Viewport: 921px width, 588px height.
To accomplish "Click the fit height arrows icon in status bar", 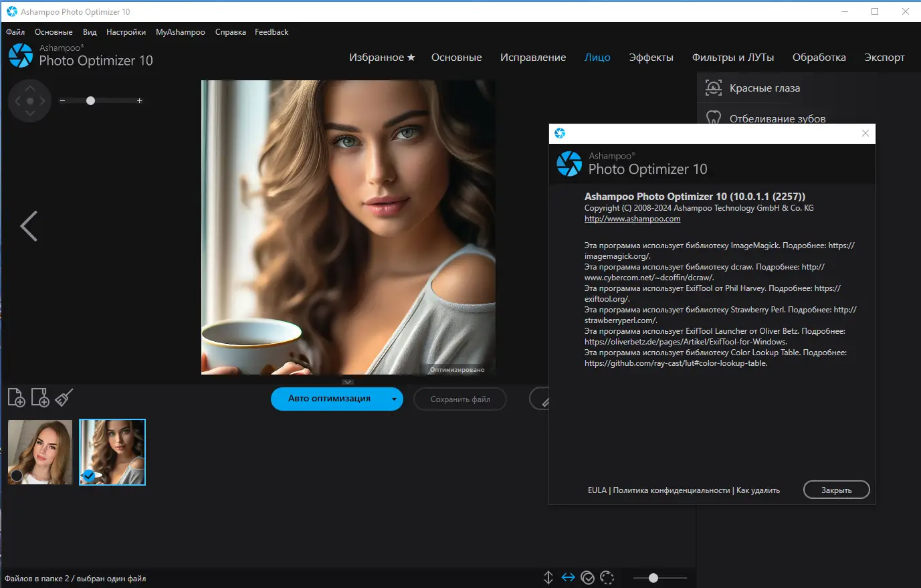I will coord(548,577).
